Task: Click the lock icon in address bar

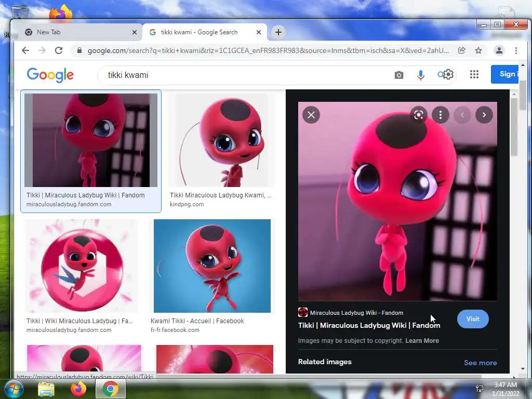Action: pyautogui.click(x=79, y=50)
